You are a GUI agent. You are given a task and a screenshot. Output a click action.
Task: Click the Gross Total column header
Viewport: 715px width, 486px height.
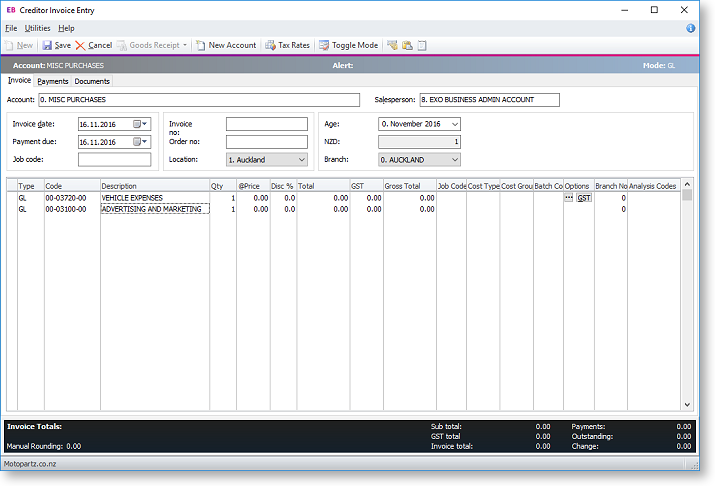pyautogui.click(x=409, y=186)
